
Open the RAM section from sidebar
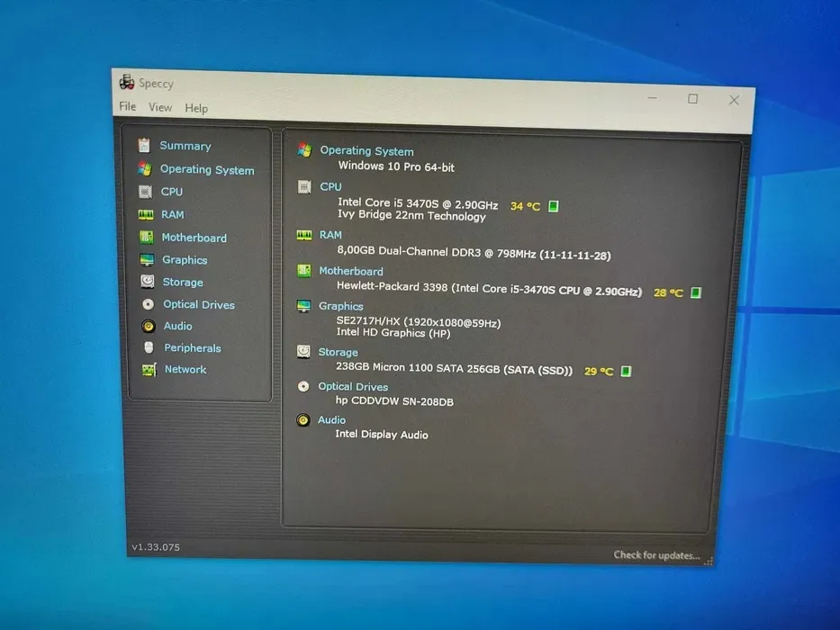(x=173, y=215)
